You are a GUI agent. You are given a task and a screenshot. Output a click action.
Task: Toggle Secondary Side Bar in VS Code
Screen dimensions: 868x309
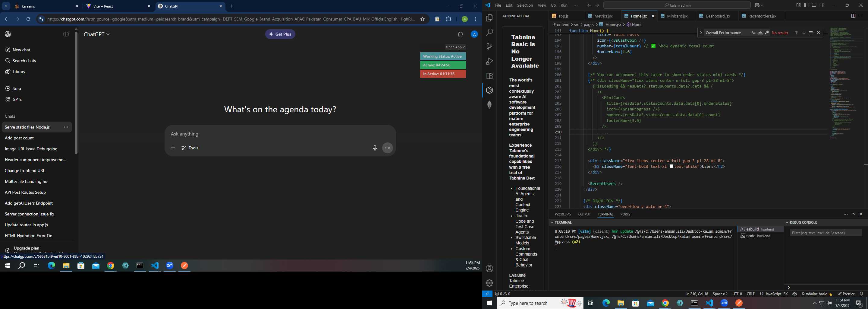(822, 5)
